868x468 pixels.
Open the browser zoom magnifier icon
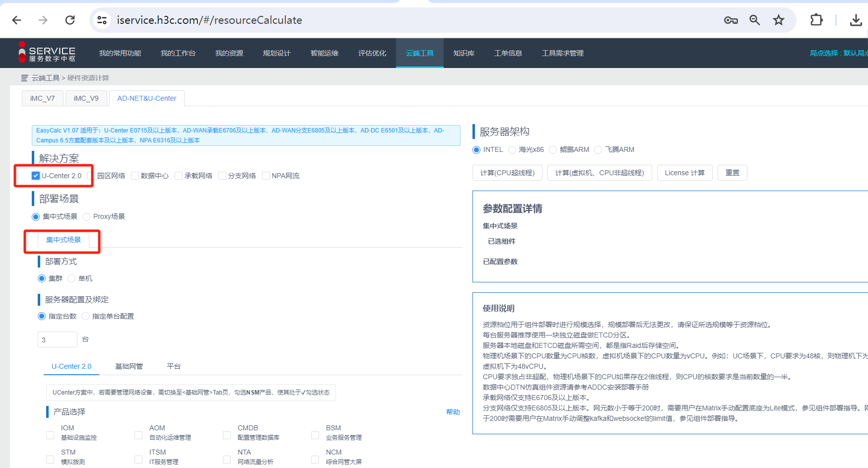click(754, 20)
